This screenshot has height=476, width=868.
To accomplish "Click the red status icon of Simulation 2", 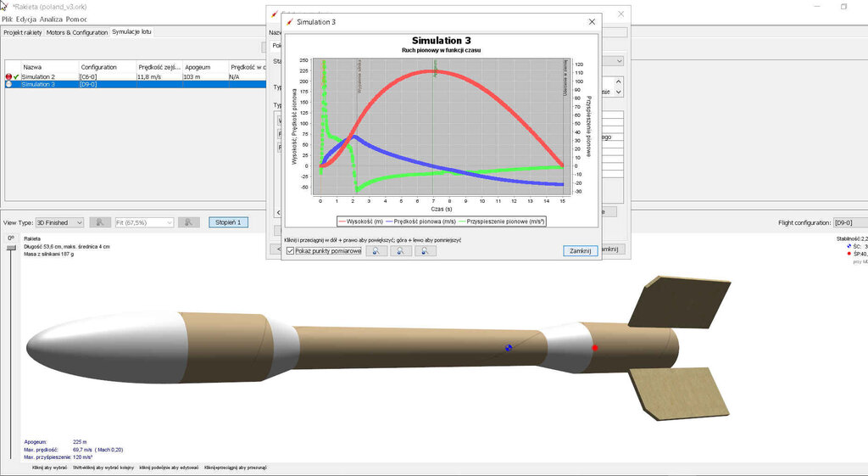I will 8,77.
